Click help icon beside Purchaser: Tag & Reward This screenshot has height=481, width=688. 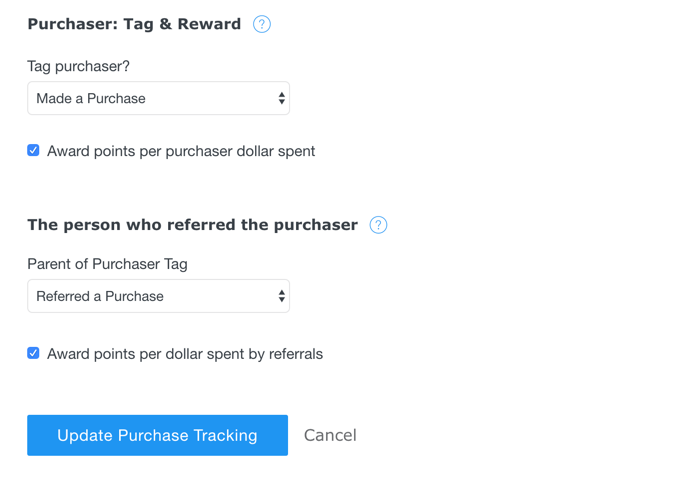click(262, 24)
